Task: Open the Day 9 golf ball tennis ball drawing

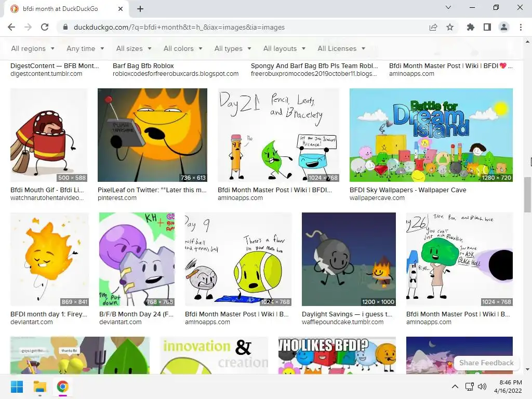Action: pyautogui.click(x=238, y=259)
